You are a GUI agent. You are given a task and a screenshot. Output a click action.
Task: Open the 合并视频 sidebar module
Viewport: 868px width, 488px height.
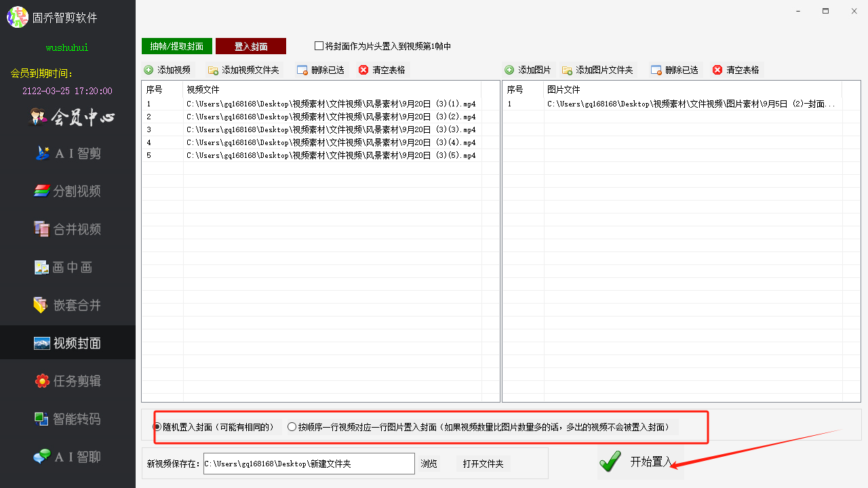tap(68, 230)
